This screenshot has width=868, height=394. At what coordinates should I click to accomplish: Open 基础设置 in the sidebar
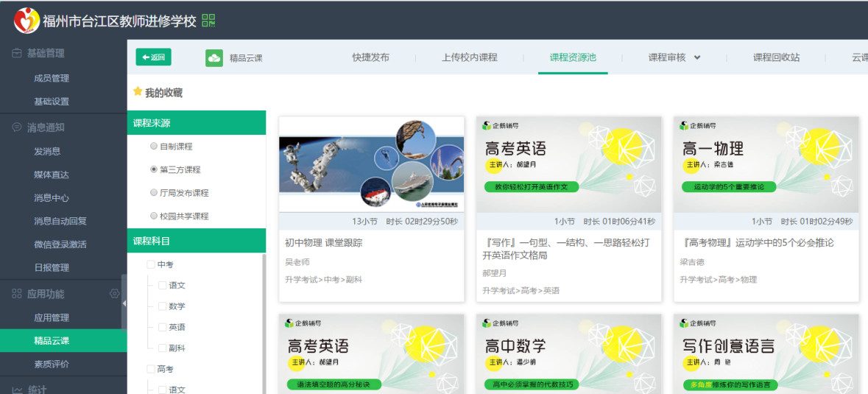[52, 102]
